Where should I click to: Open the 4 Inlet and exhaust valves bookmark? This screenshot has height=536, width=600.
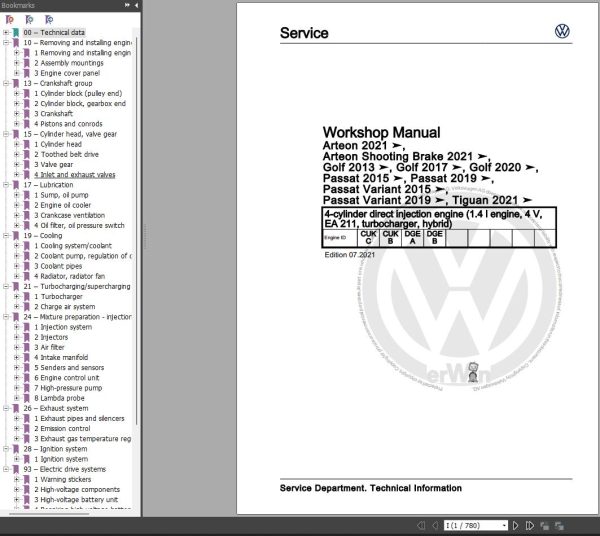pos(75,174)
